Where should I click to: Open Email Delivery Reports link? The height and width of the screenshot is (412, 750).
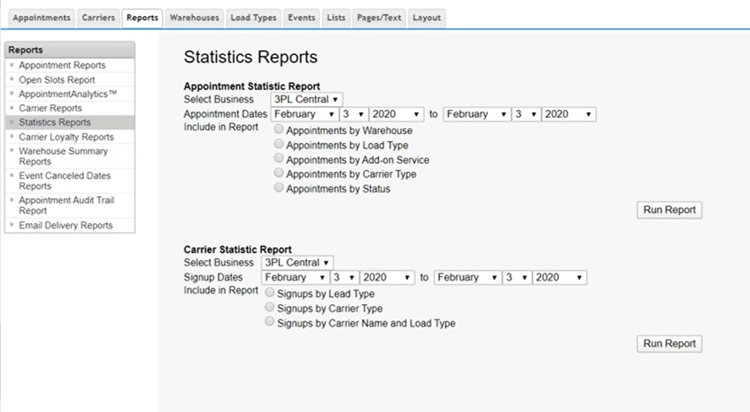66,225
